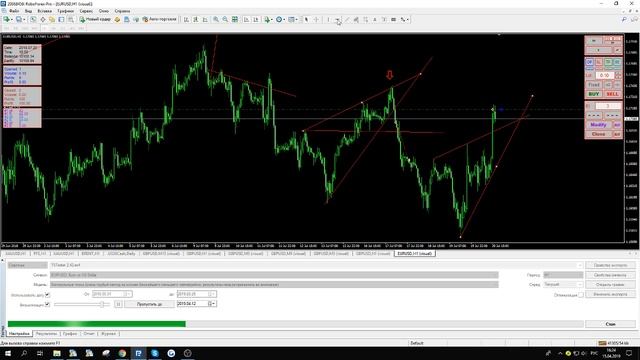Image resolution: width=640 pixels, height=360 pixels.
Task: Pause the visual test playback
Action: (118, 304)
